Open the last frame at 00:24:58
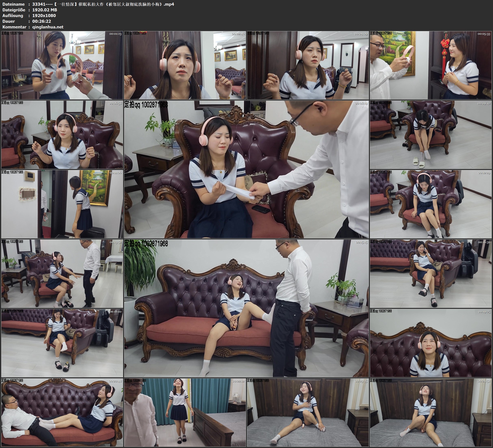Viewport: 493px width, 448px height. pos(431,412)
